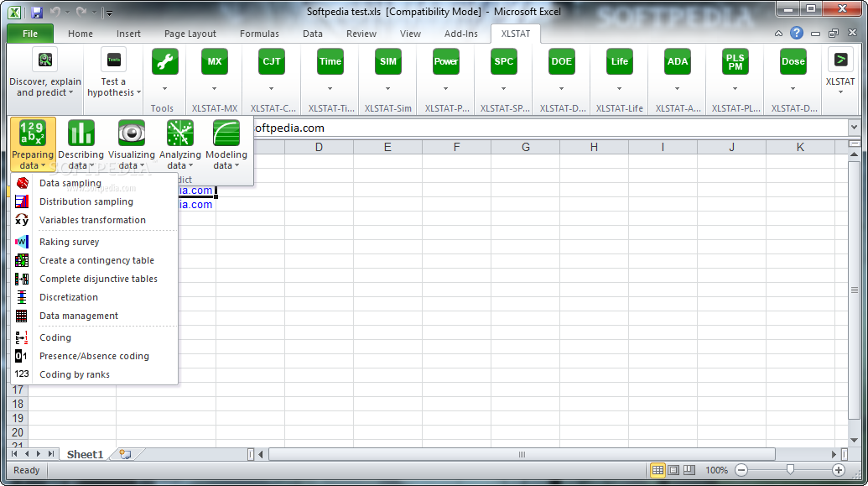Choose Discretization menu entry
868x486 pixels.
95,297
